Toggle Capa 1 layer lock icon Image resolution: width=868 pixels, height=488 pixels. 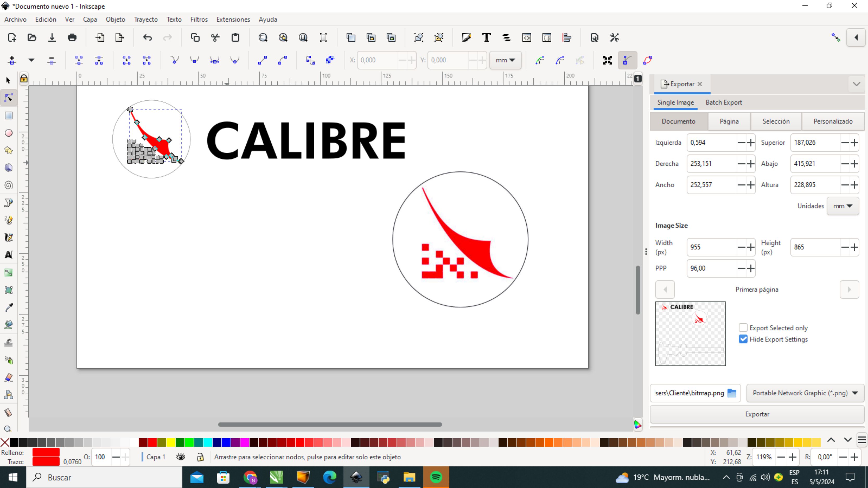[x=200, y=457]
